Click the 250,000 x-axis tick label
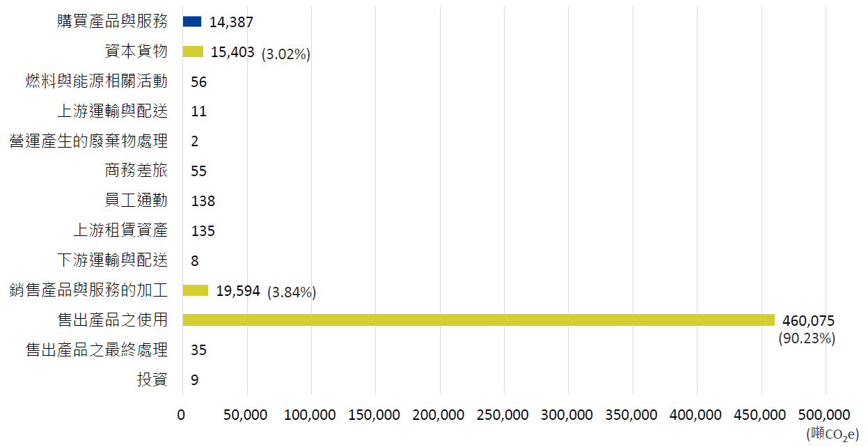This screenshot has height=447, width=868. coord(503,415)
